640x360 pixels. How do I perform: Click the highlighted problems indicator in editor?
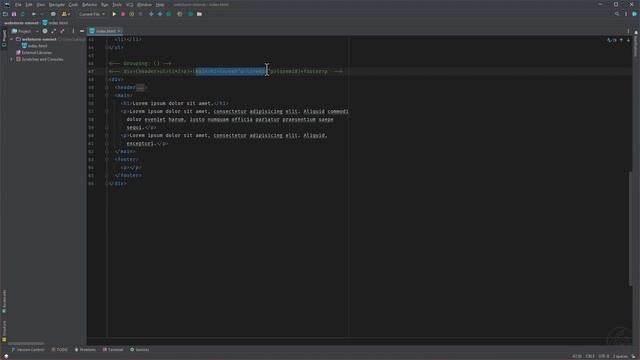click(611, 40)
